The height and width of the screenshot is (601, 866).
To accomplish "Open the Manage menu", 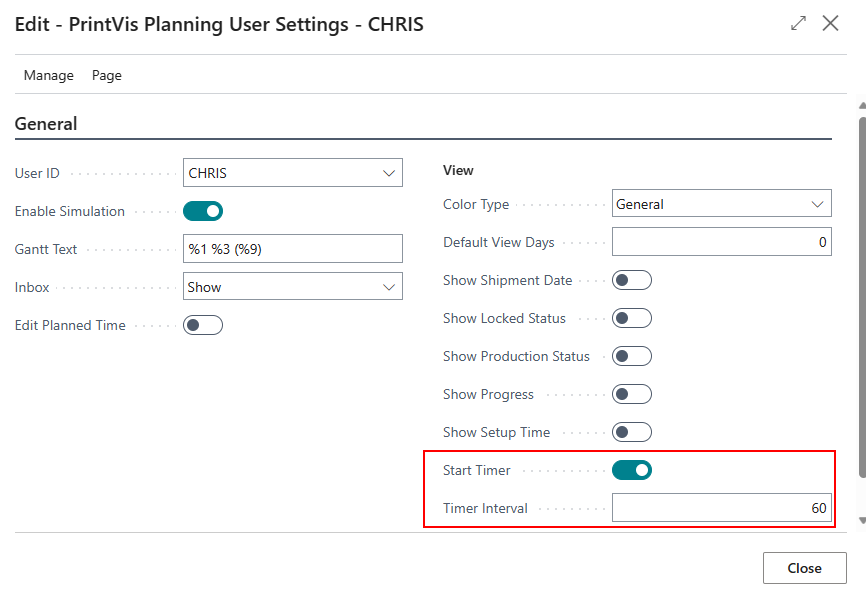I will (49, 75).
